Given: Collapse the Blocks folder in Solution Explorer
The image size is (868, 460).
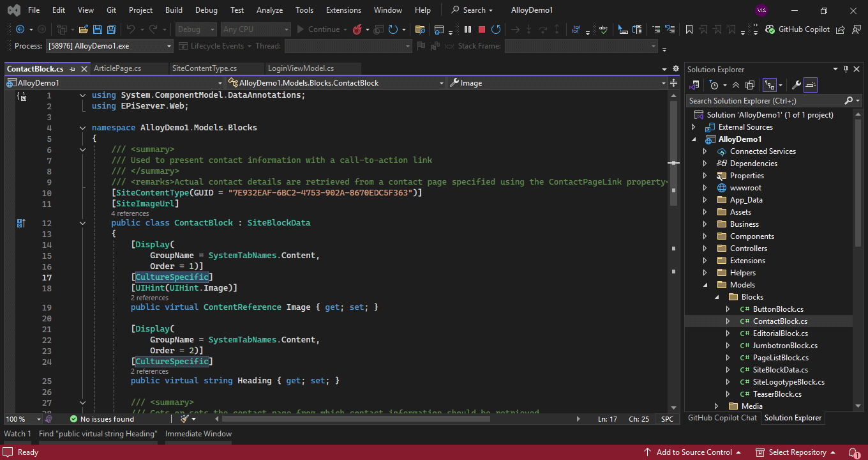Looking at the screenshot, I should 716,296.
